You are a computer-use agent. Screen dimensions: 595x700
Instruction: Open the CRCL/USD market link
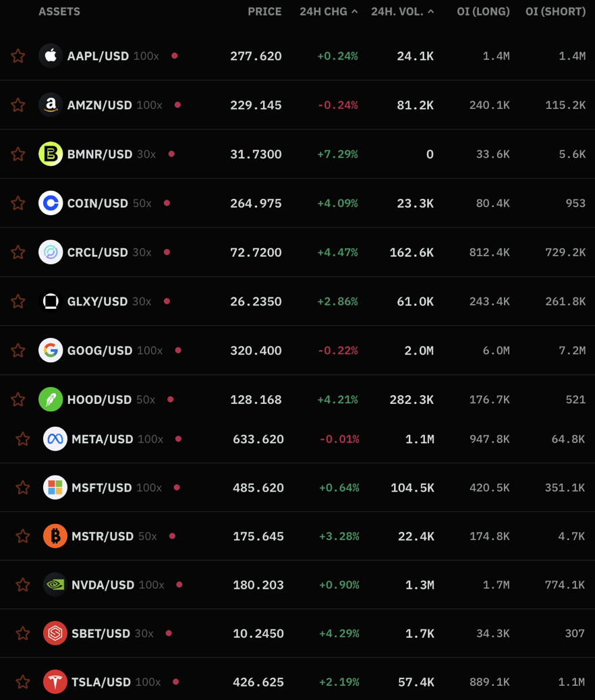coord(97,252)
